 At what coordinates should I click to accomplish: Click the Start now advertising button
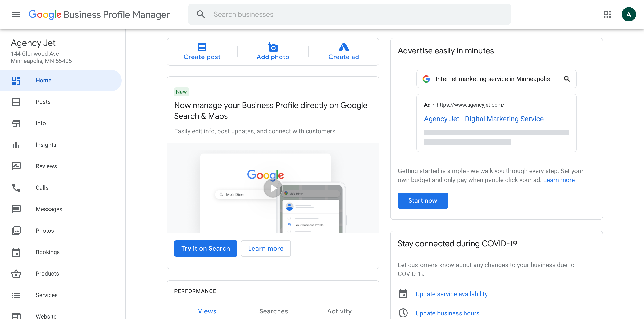point(423,201)
